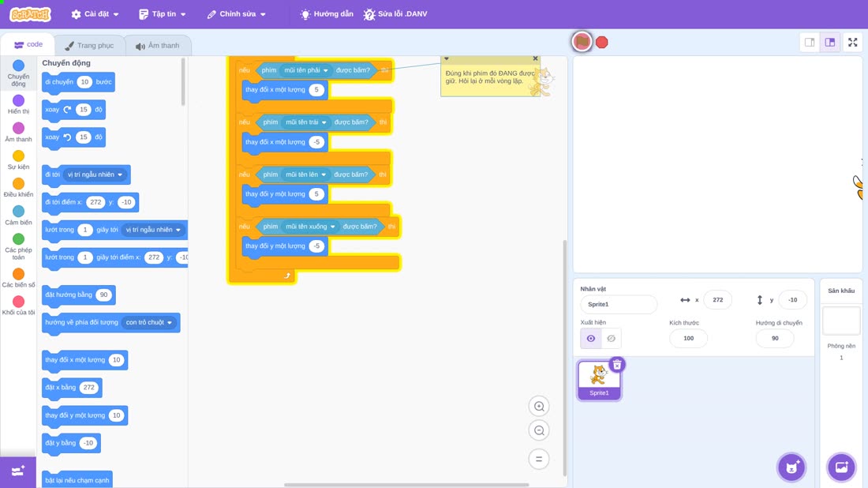Viewport: 868px width, 488px height.
Task: Open the Sự kiện block category
Action: coord(18,160)
